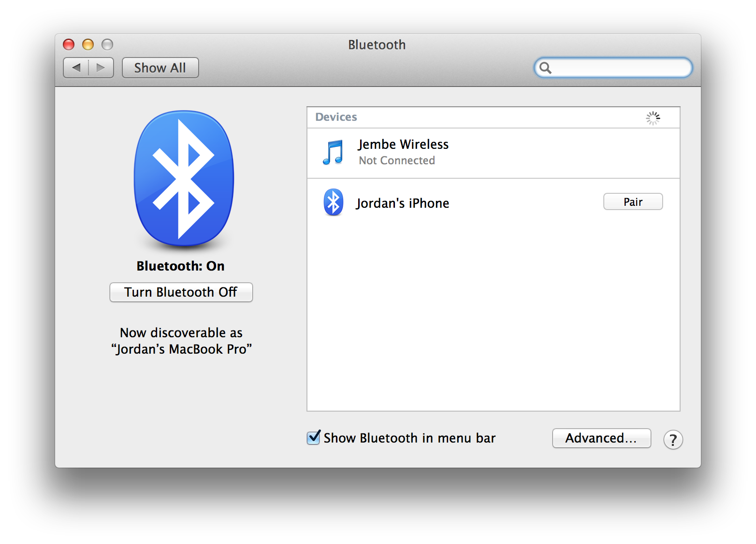The height and width of the screenshot is (544, 756).
Task: Click the large Bluetooth logo icon
Action: (x=183, y=180)
